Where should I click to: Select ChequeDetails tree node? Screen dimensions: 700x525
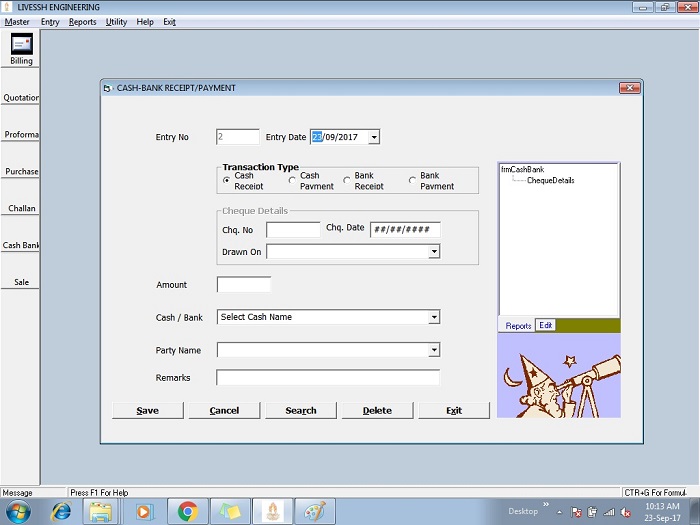click(x=550, y=180)
